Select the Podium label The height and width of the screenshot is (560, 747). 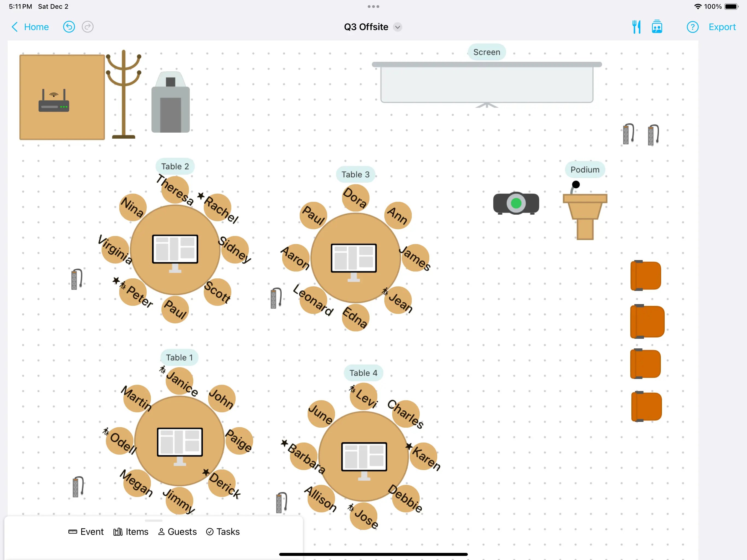pos(585,170)
